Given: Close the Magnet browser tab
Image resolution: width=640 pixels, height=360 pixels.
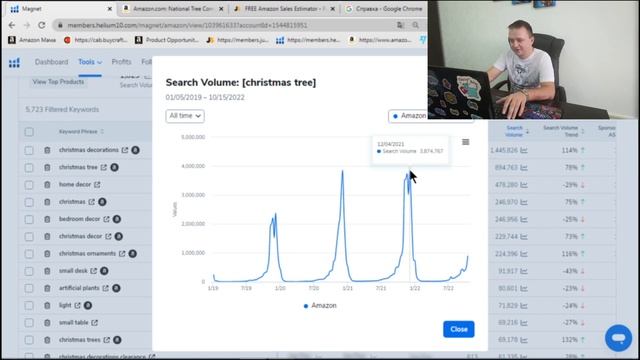Looking at the screenshot, I should point(109,9).
